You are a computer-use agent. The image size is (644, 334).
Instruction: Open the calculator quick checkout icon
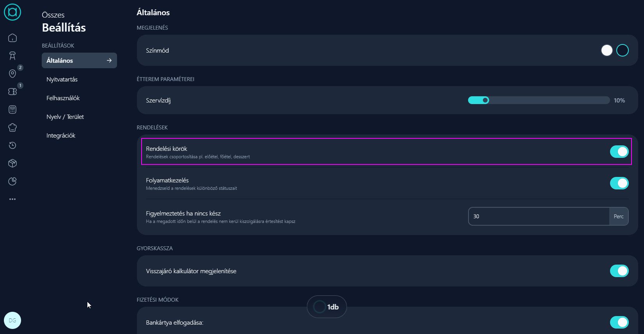pos(12,110)
